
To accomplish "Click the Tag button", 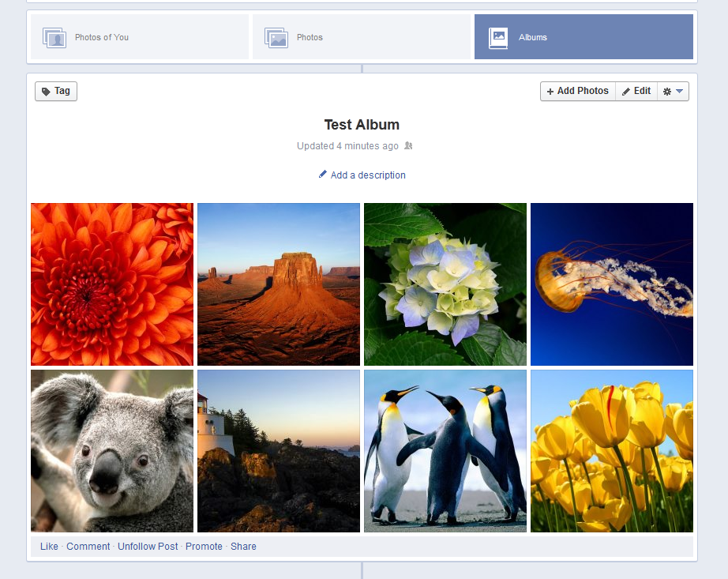I will [56, 91].
